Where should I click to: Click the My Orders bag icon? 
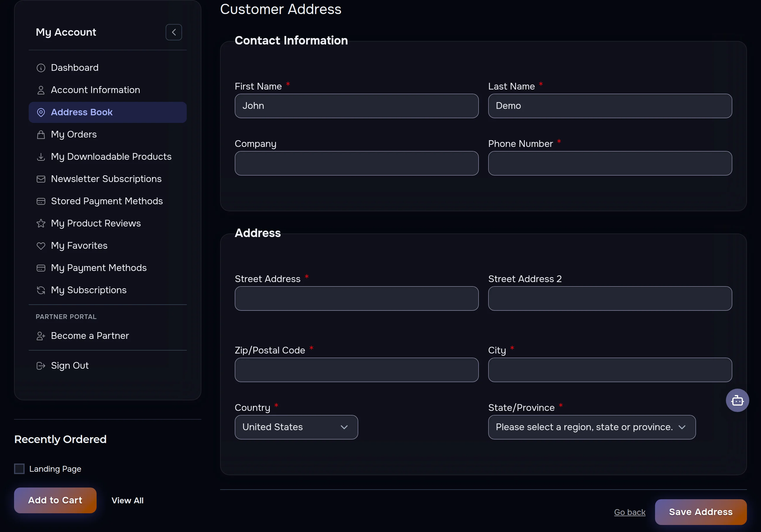tap(41, 135)
